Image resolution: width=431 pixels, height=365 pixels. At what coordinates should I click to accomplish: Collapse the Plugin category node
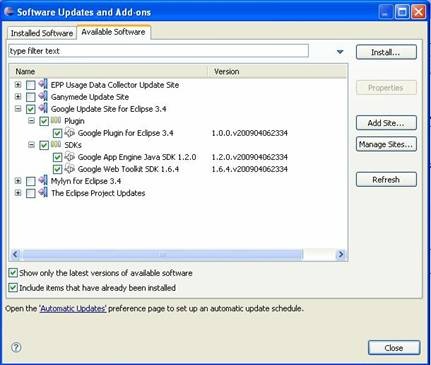coord(31,121)
